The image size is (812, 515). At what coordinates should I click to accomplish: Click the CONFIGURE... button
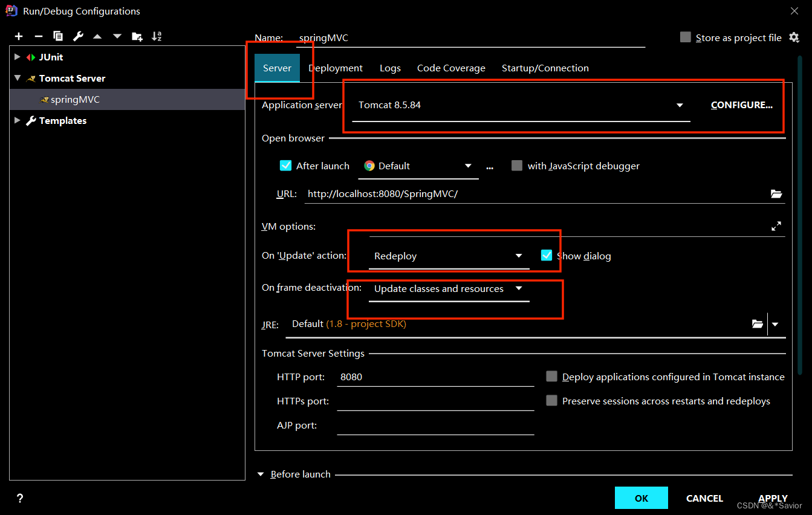(x=742, y=105)
